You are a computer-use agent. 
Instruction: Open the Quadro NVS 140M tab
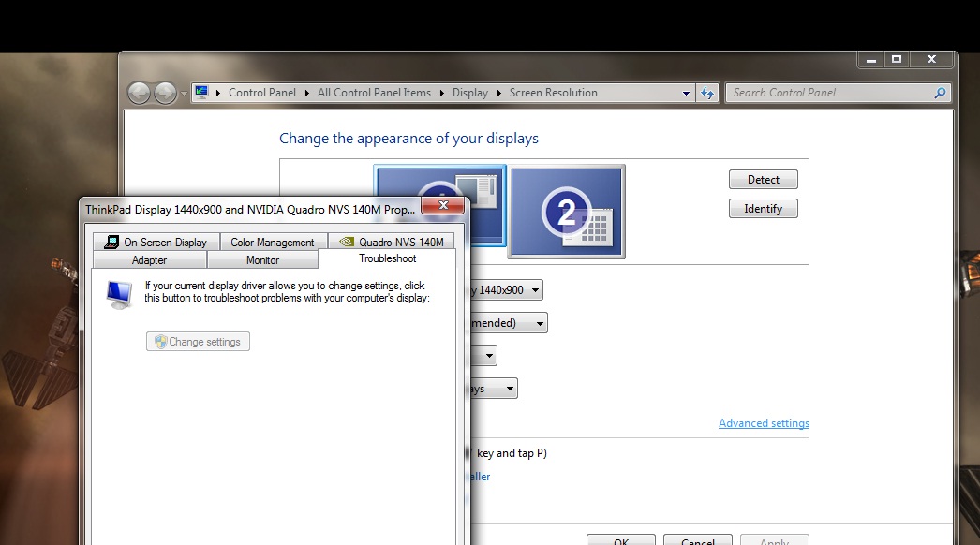point(392,242)
